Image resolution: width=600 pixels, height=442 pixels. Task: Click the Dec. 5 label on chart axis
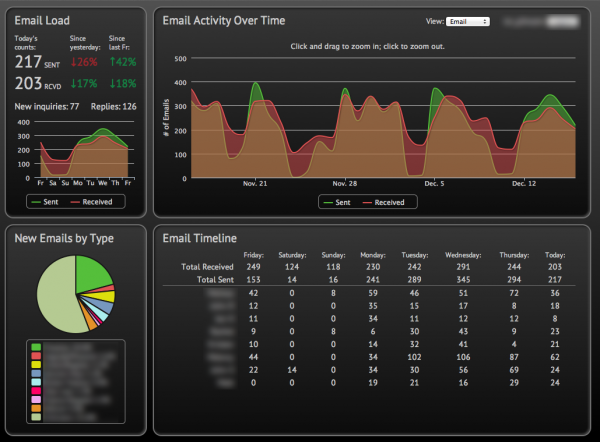[x=435, y=185]
